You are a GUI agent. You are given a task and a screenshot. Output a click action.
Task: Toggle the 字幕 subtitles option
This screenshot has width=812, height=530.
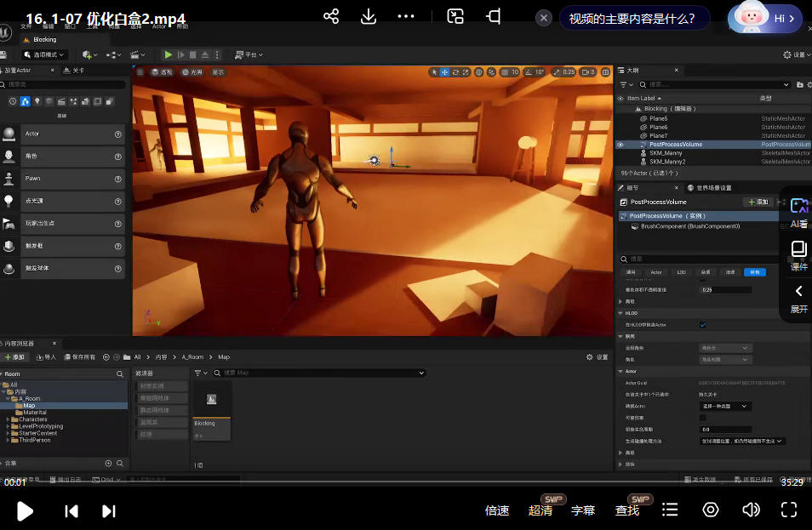[x=583, y=510]
